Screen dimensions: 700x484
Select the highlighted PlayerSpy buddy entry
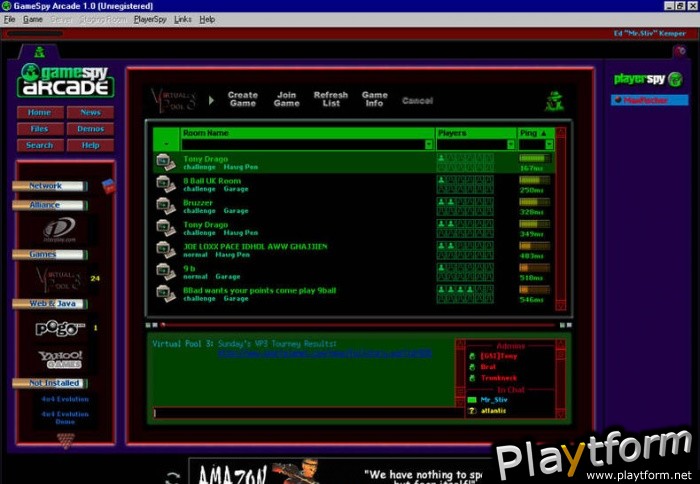point(650,100)
